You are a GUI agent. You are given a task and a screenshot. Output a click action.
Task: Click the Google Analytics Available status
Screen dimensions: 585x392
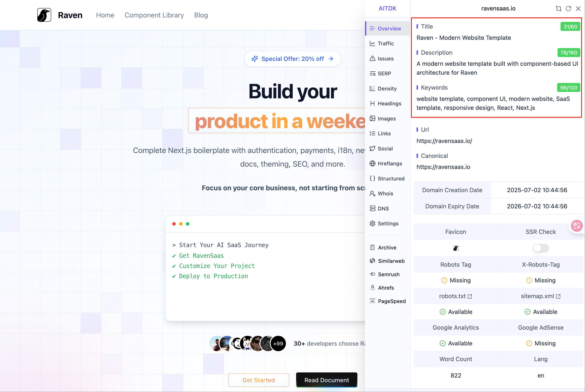pos(456,343)
